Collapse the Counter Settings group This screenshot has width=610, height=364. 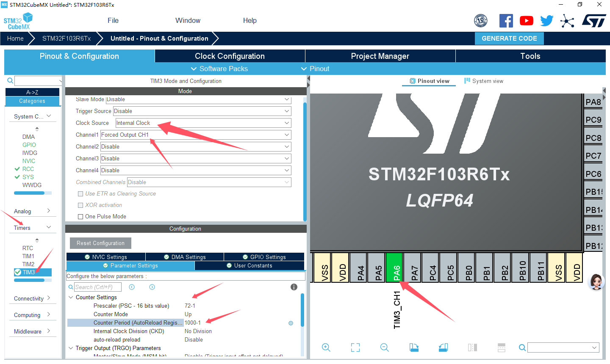click(x=71, y=297)
